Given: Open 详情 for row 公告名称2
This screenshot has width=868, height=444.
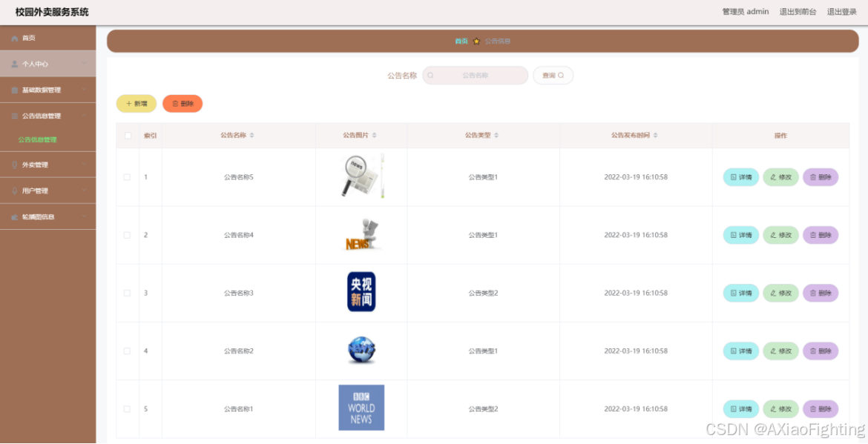Looking at the screenshot, I should (740, 351).
